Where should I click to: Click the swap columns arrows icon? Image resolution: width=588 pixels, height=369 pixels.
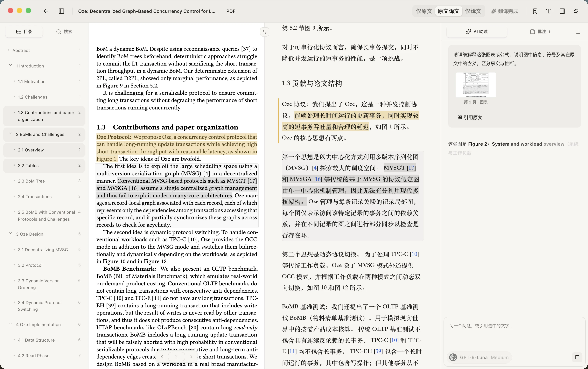(265, 32)
